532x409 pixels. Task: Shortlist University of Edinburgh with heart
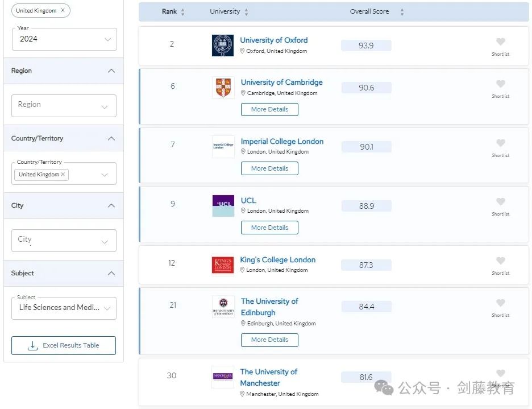tap(500, 303)
